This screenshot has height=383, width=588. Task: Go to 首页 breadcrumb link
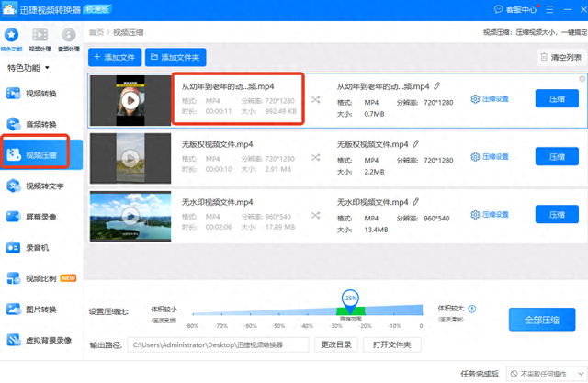96,32
